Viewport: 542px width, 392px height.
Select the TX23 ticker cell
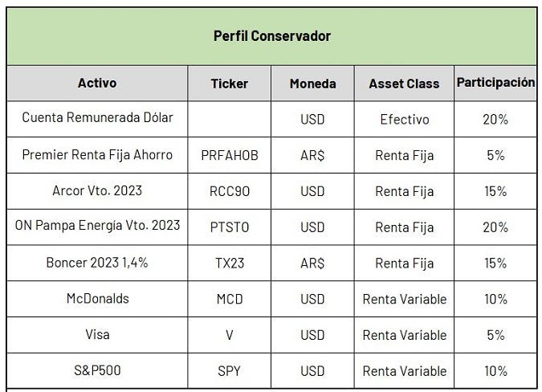230,263
